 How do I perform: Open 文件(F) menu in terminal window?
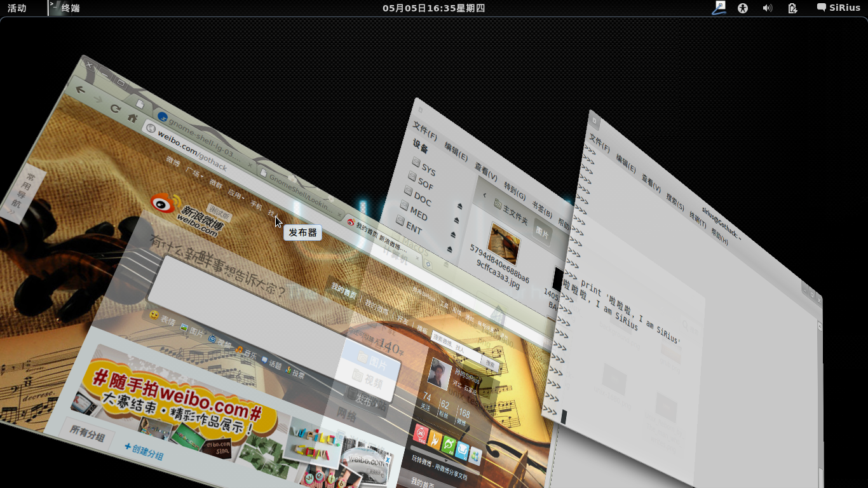pos(600,143)
